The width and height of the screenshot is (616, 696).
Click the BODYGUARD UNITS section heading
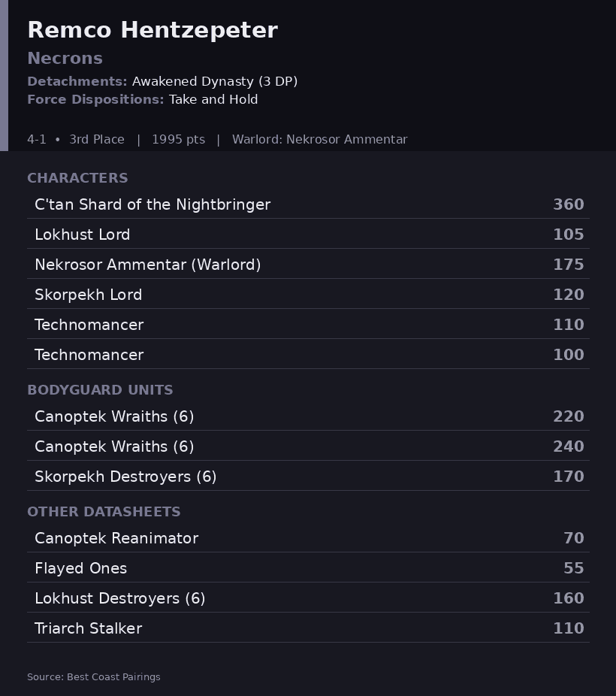point(100,390)
